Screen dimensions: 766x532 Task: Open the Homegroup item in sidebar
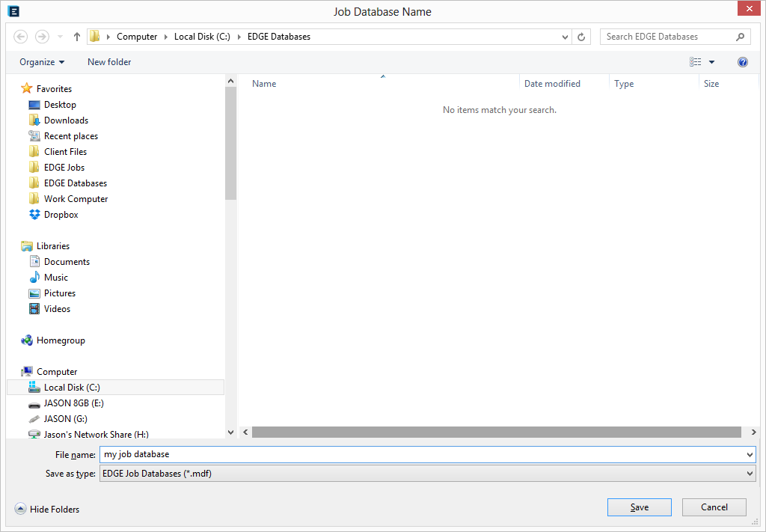tap(61, 340)
